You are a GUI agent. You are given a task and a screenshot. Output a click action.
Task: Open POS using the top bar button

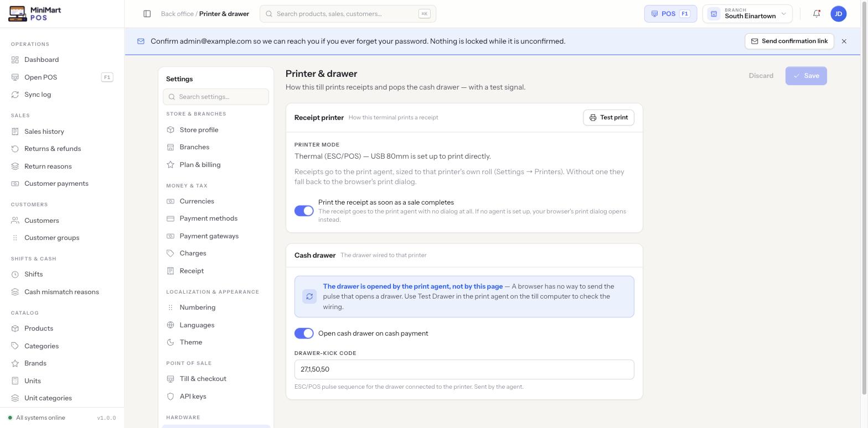[x=670, y=14]
